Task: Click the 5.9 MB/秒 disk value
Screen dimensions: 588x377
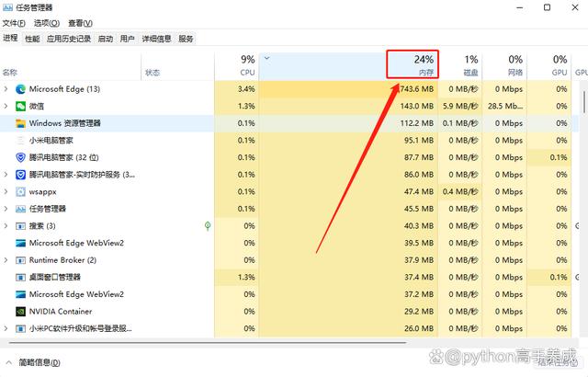Action: pyautogui.click(x=460, y=106)
